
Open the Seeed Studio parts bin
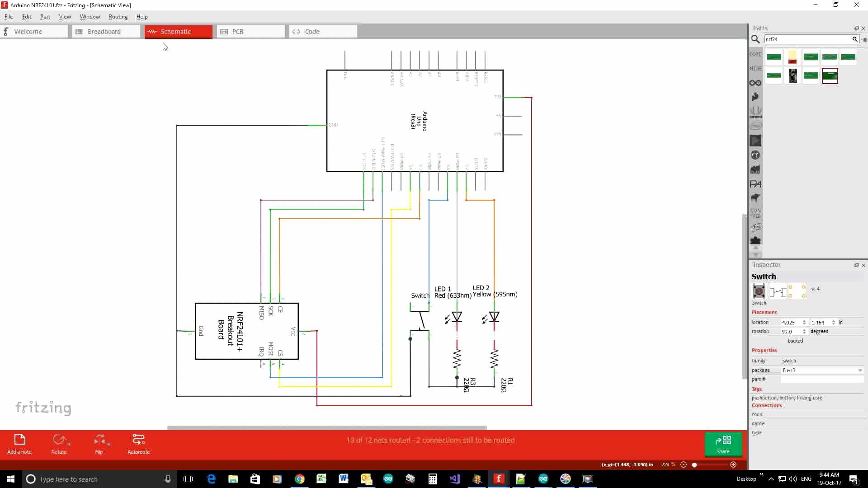[x=755, y=111]
